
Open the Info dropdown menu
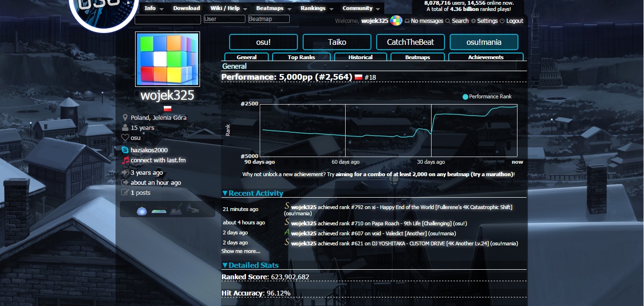tap(153, 9)
